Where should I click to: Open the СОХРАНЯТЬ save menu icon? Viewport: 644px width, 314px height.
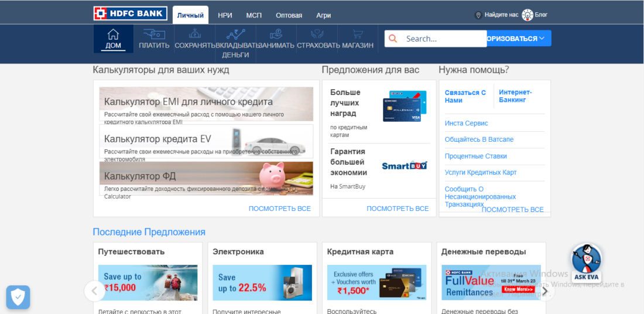tap(195, 34)
